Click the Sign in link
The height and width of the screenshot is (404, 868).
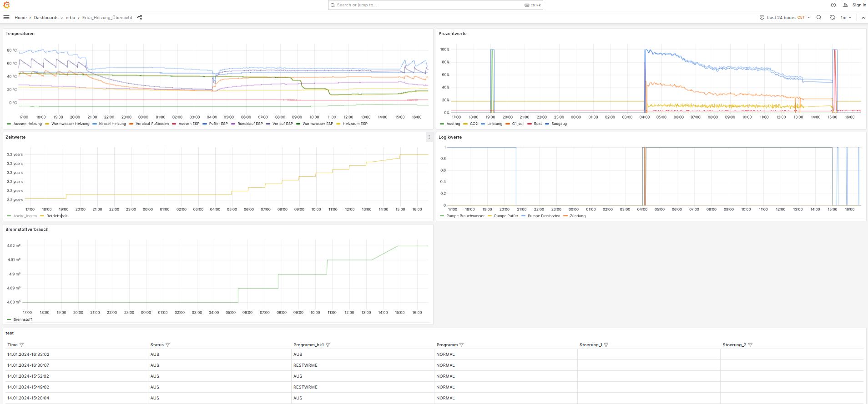click(x=859, y=5)
